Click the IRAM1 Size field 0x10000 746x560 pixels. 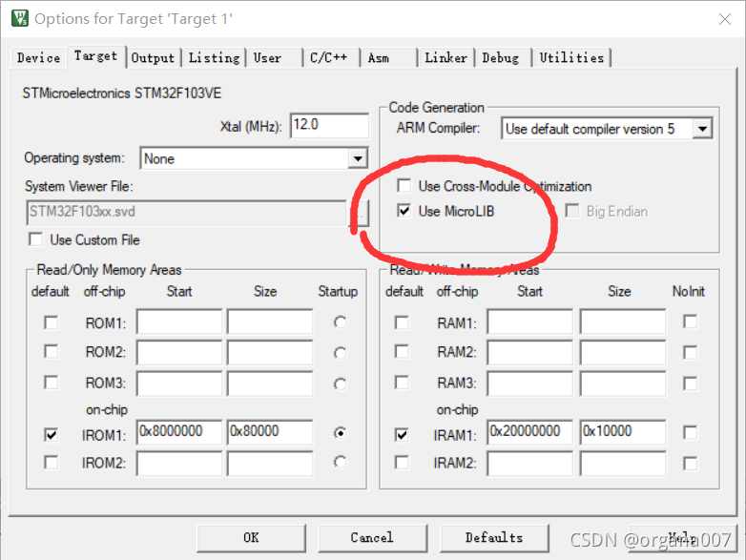[623, 432]
